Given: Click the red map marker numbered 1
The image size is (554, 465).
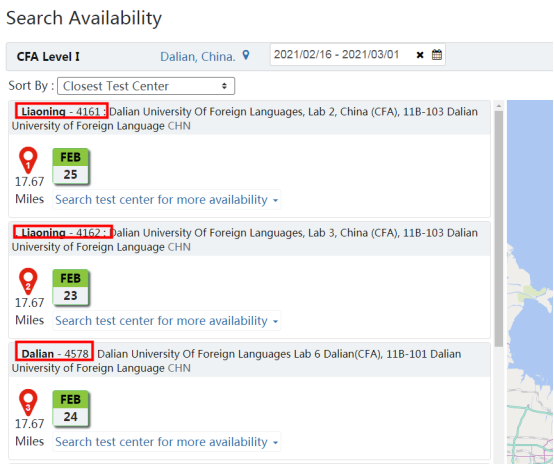Looking at the screenshot, I should click(x=28, y=160).
